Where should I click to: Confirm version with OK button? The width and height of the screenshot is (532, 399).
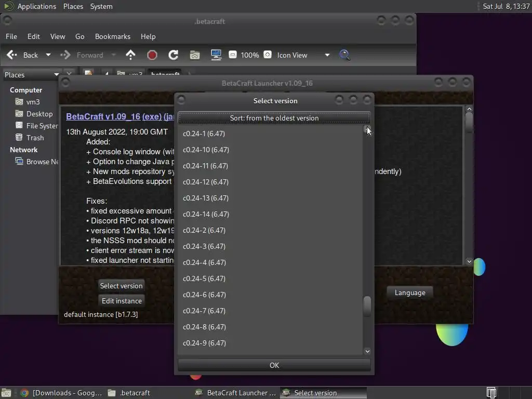coord(274,365)
